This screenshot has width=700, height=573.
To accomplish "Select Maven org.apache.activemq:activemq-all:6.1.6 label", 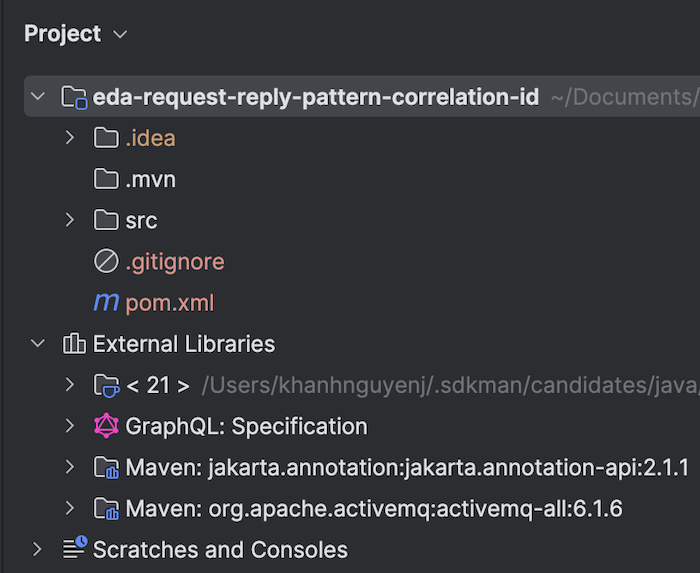I will [x=374, y=509].
